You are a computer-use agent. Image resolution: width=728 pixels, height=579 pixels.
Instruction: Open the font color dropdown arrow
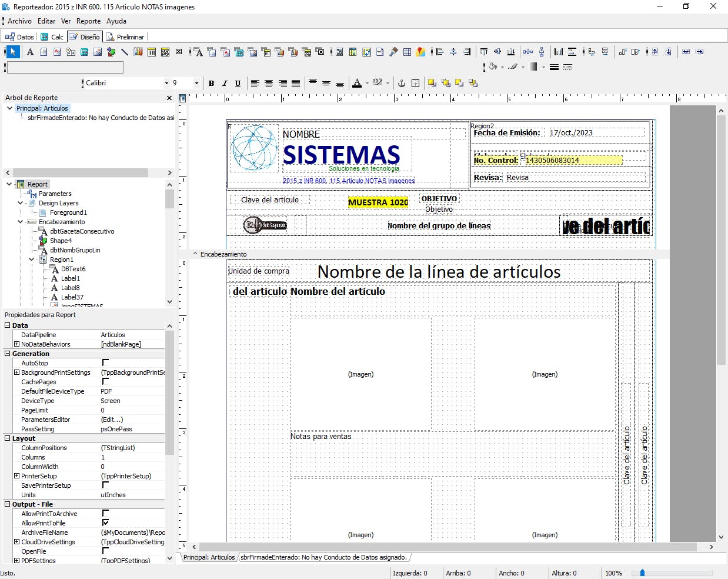367,83
